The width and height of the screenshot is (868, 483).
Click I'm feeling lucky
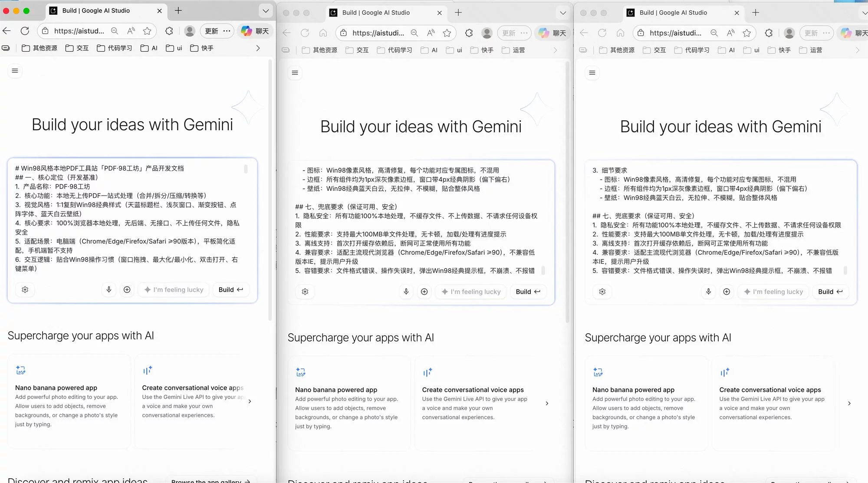click(173, 289)
